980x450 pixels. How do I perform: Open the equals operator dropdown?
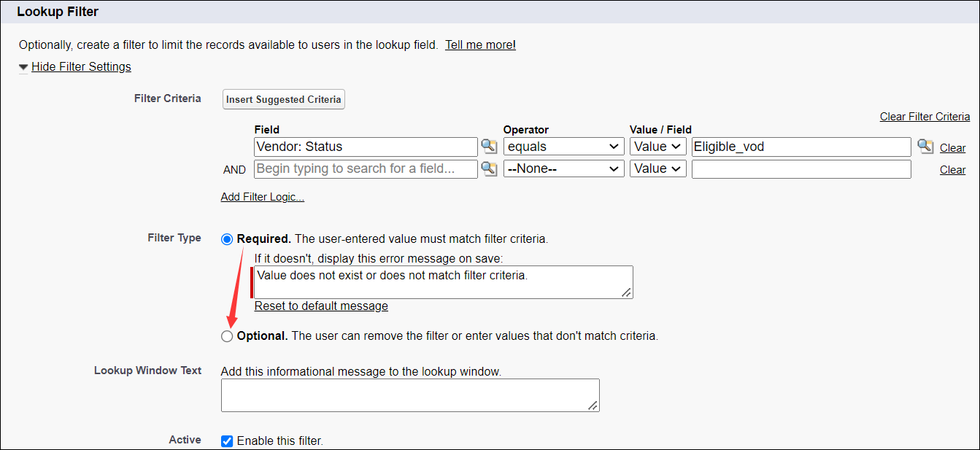click(563, 147)
